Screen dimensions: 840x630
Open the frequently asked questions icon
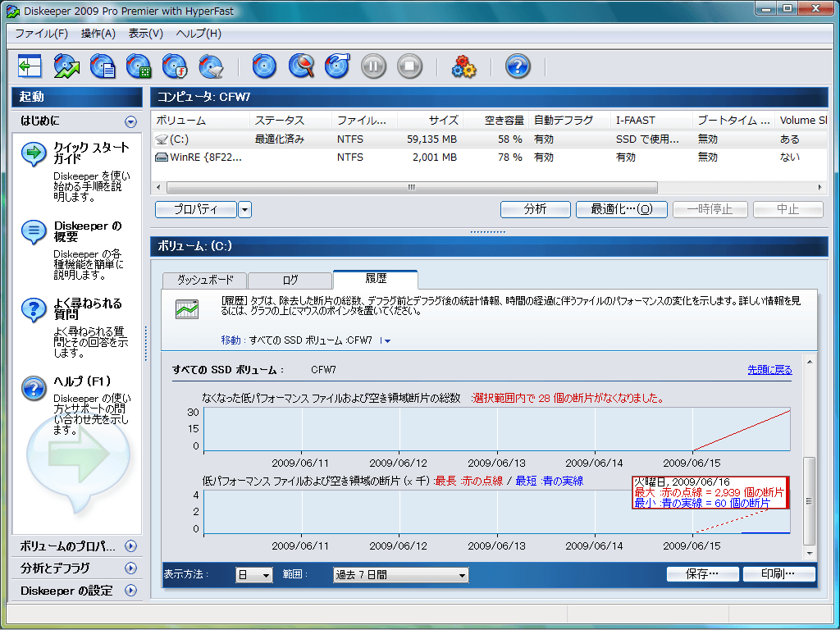(34, 310)
